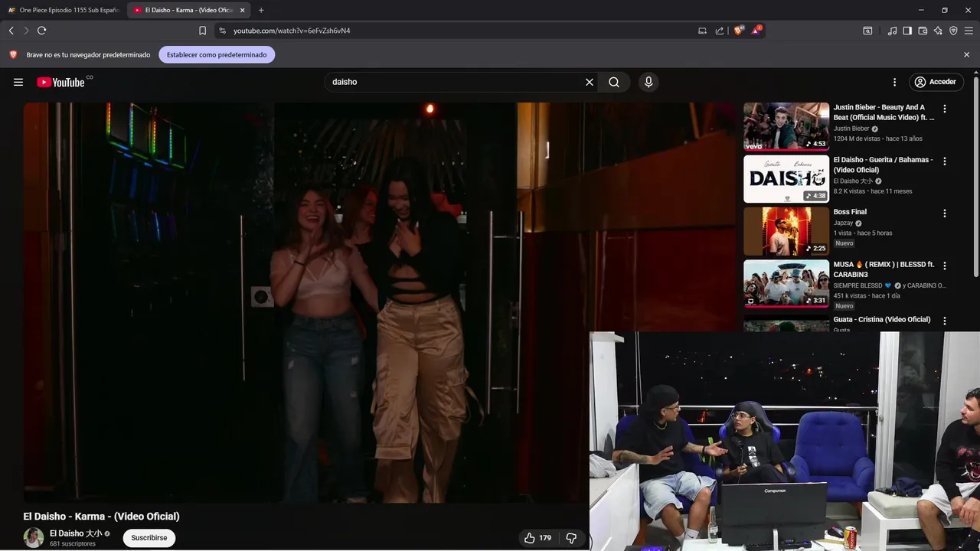Open Brave VPN shield icon

coord(953,31)
